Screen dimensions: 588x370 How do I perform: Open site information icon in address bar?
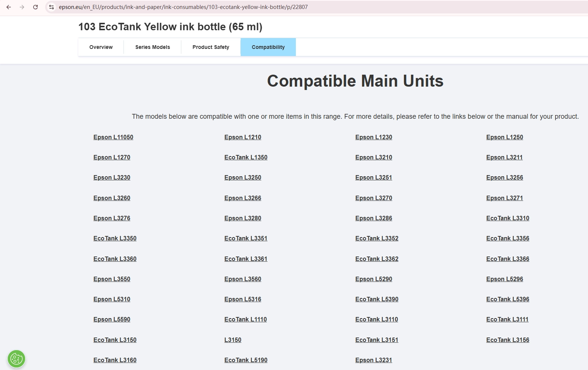[x=51, y=7]
